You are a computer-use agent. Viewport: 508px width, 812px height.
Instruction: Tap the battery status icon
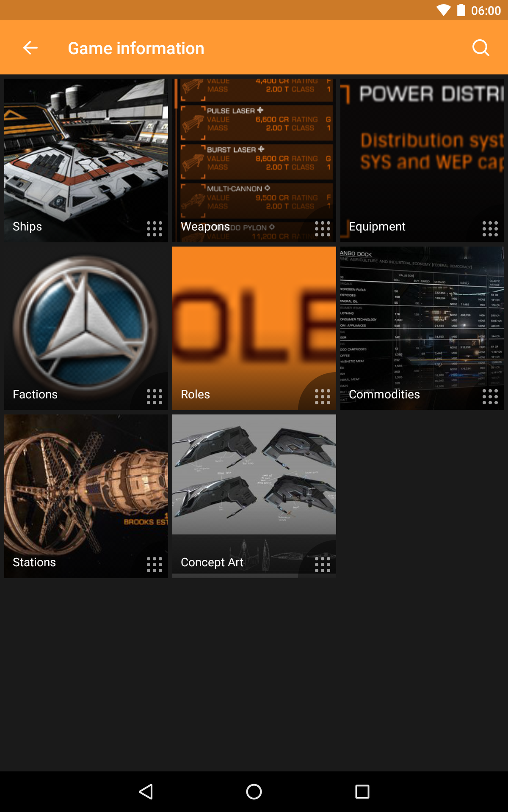pyautogui.click(x=461, y=10)
